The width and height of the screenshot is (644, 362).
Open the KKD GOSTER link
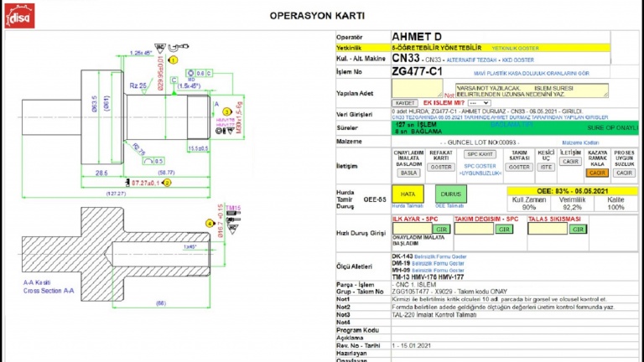517,60
